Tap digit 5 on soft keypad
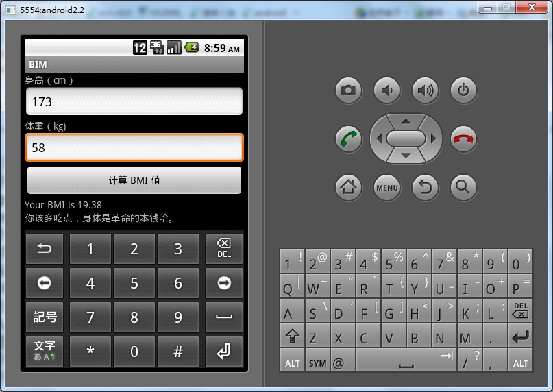553x392 pixels. [x=134, y=283]
